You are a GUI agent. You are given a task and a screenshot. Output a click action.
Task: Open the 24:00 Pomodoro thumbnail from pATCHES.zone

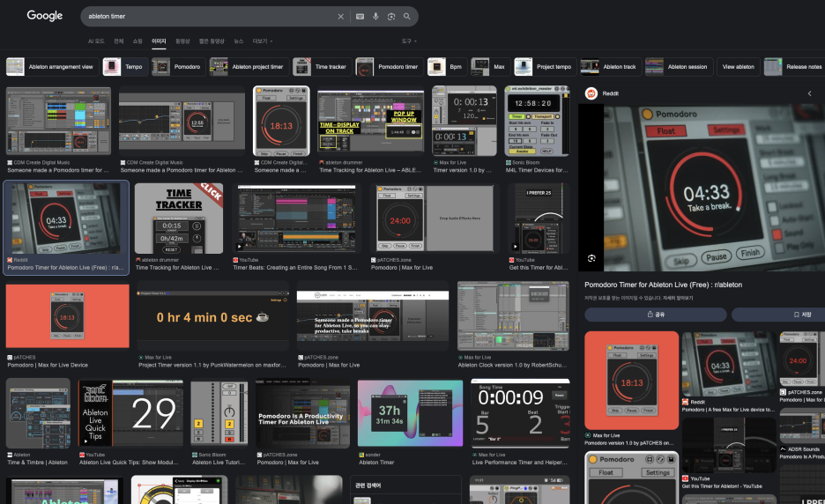point(435,219)
